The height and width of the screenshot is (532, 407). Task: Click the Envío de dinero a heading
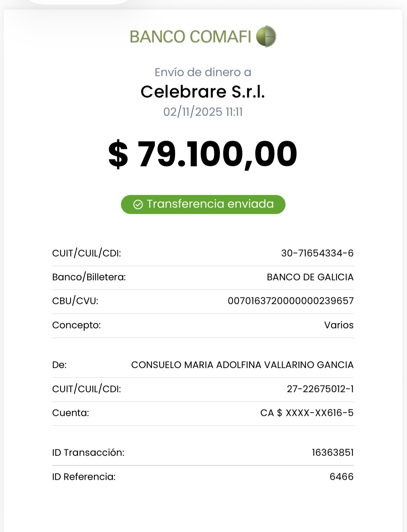click(x=203, y=72)
